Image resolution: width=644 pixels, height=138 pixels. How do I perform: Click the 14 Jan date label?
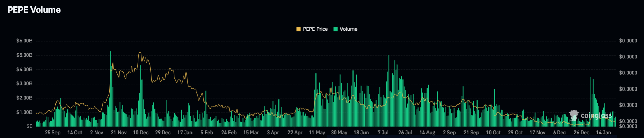click(604, 133)
